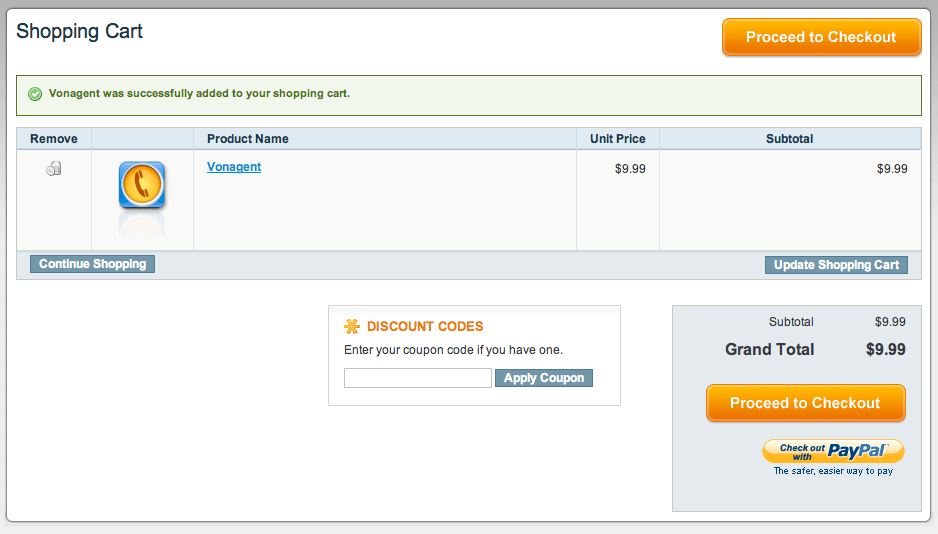Click the Continue Shopping button
This screenshot has width=938, height=534.
click(x=92, y=264)
